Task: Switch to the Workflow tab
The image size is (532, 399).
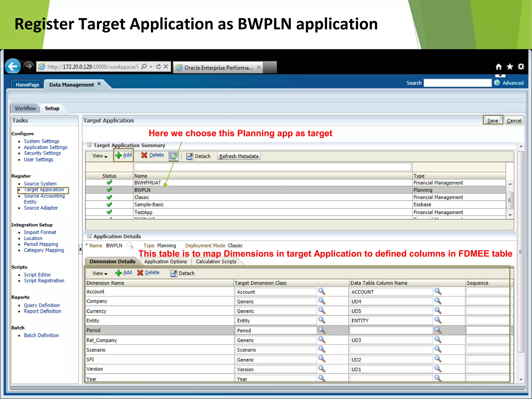Action: pos(25,108)
